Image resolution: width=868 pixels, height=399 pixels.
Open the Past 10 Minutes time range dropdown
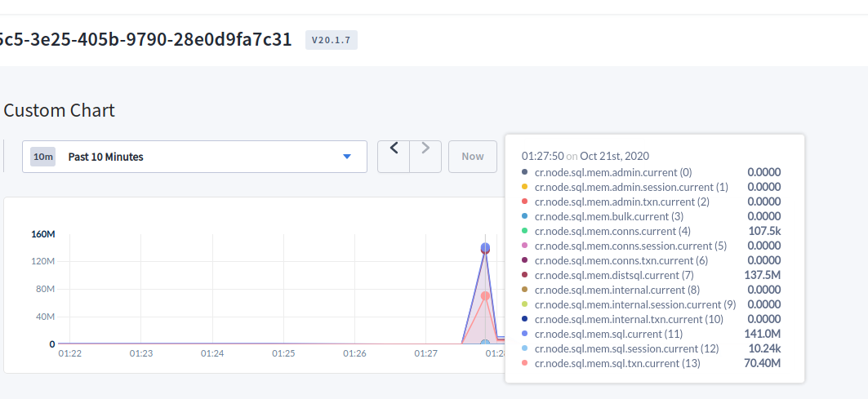point(194,157)
